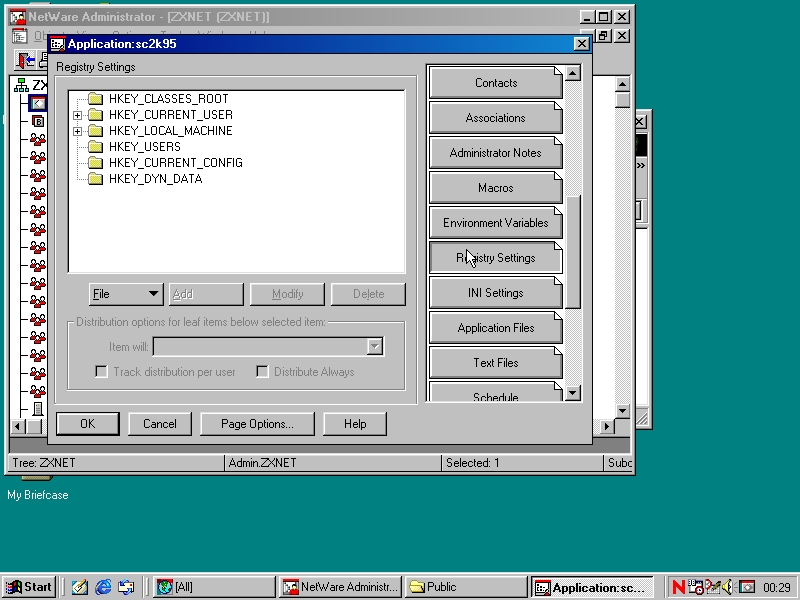Viewport: 800px width, 600px height.
Task: Select the HKEY_CURRENT_USER folder icon
Action: [95, 115]
